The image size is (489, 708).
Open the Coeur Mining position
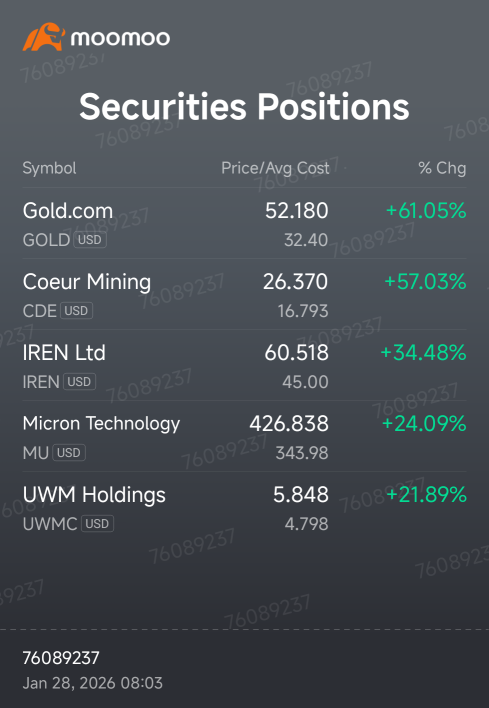click(x=244, y=294)
